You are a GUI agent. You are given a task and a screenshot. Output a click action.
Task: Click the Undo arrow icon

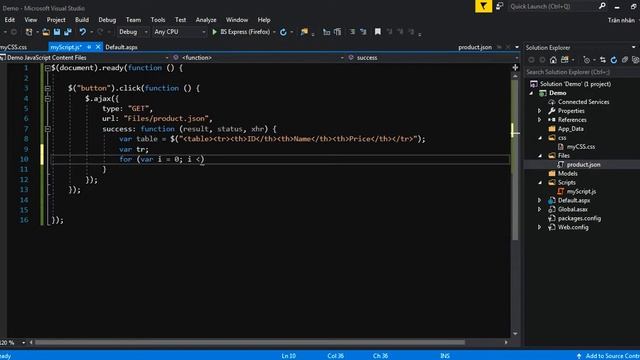tap(82, 32)
